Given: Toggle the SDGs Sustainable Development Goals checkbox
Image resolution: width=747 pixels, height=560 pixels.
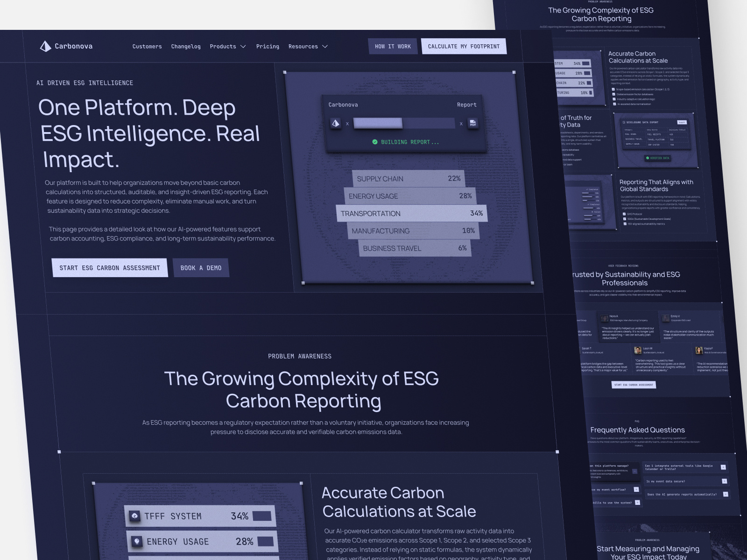Looking at the screenshot, I should [624, 219].
